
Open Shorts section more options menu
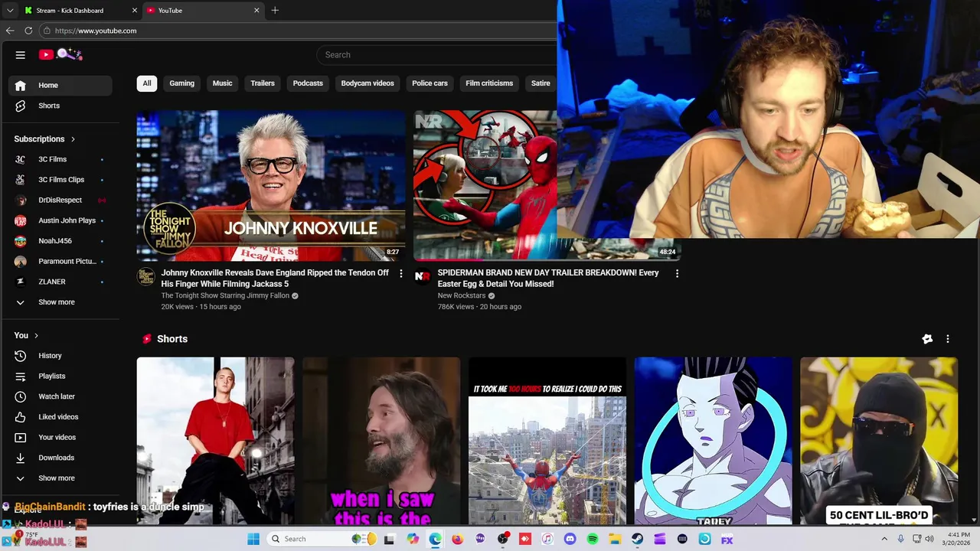[948, 339]
